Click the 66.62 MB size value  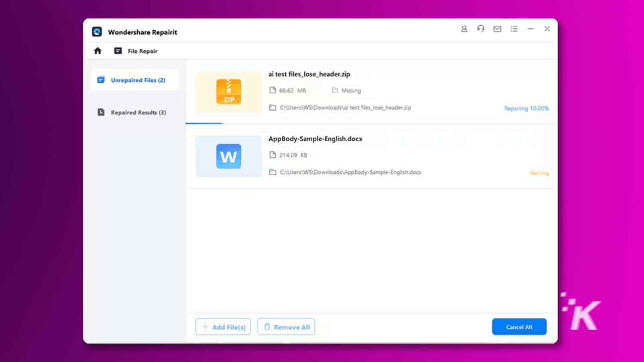(x=293, y=90)
